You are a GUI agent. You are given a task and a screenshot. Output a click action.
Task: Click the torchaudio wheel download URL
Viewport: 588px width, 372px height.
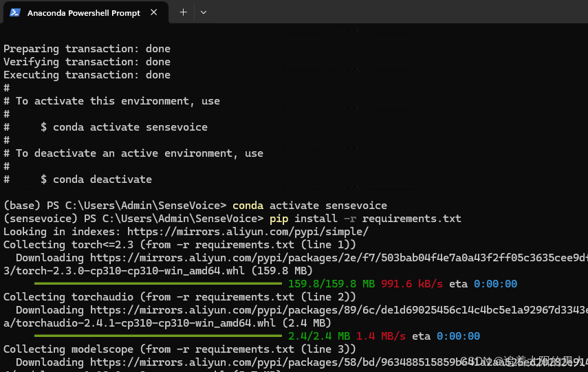(x=339, y=310)
